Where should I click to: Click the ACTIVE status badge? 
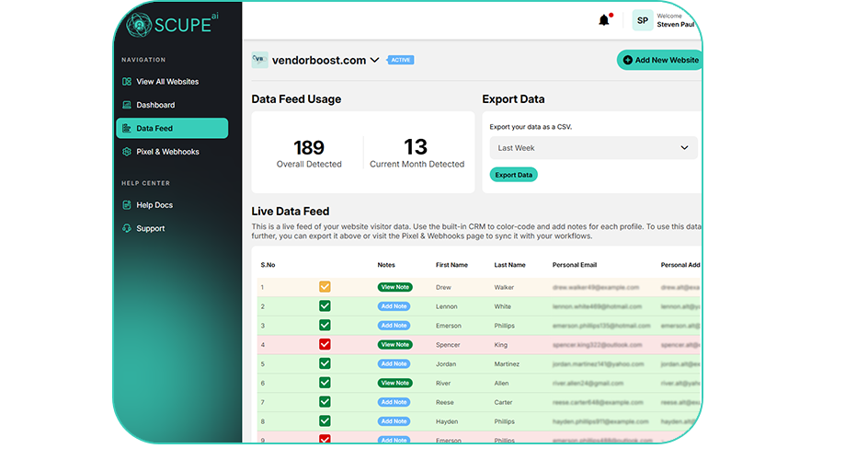point(401,60)
